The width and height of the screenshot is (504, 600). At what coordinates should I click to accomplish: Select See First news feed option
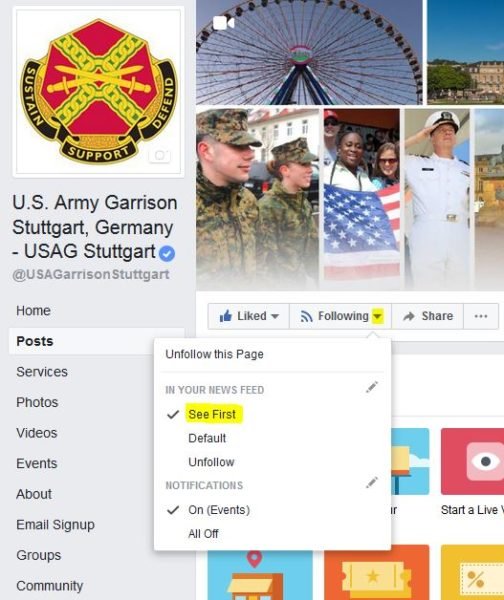point(212,414)
